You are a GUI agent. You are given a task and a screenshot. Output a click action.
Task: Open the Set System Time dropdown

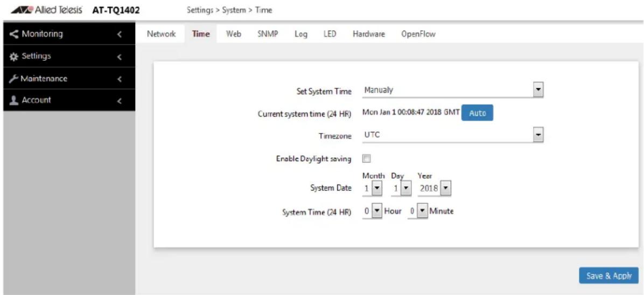pyautogui.click(x=453, y=90)
